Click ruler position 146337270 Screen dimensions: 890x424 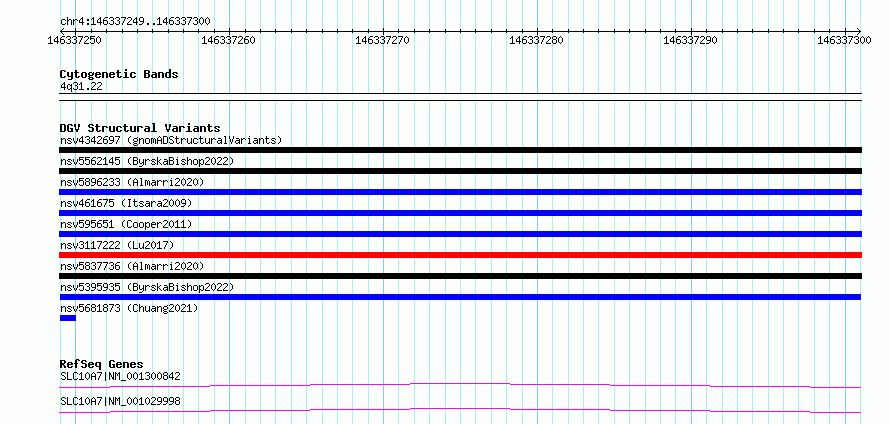tap(383, 40)
